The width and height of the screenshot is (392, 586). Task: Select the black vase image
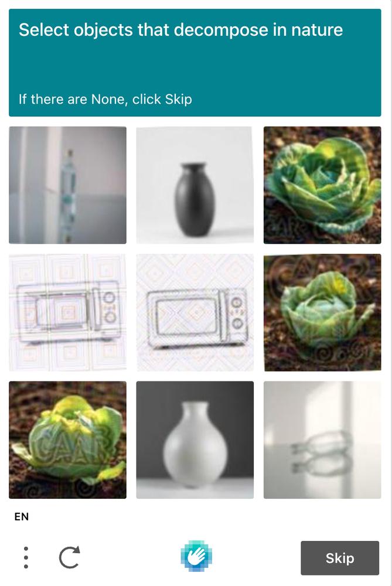click(195, 185)
